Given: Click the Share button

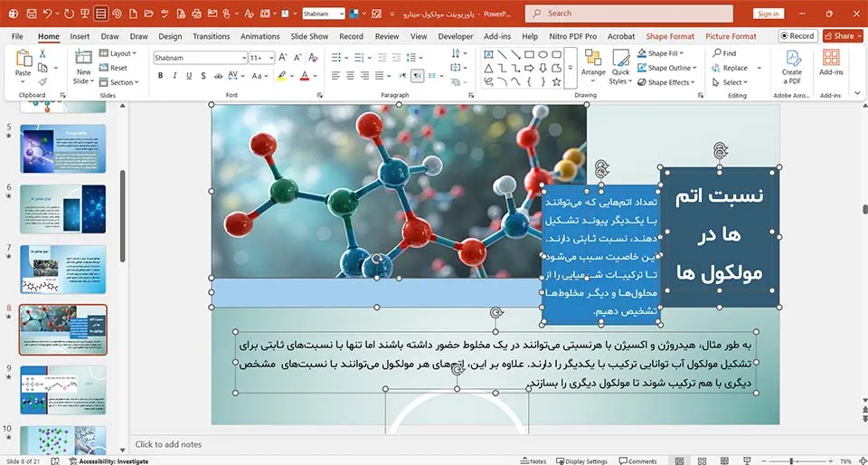Looking at the screenshot, I should click(x=843, y=36).
